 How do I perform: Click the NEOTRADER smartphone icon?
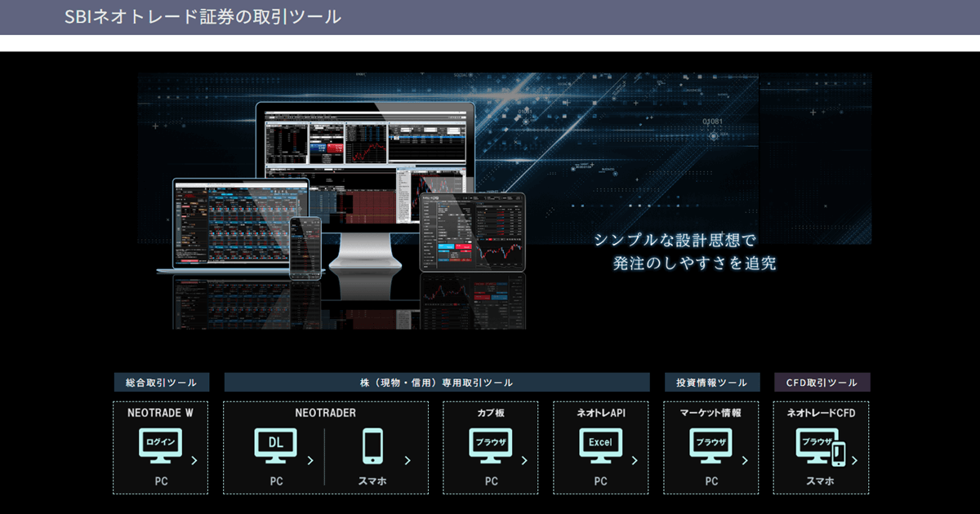(x=372, y=446)
